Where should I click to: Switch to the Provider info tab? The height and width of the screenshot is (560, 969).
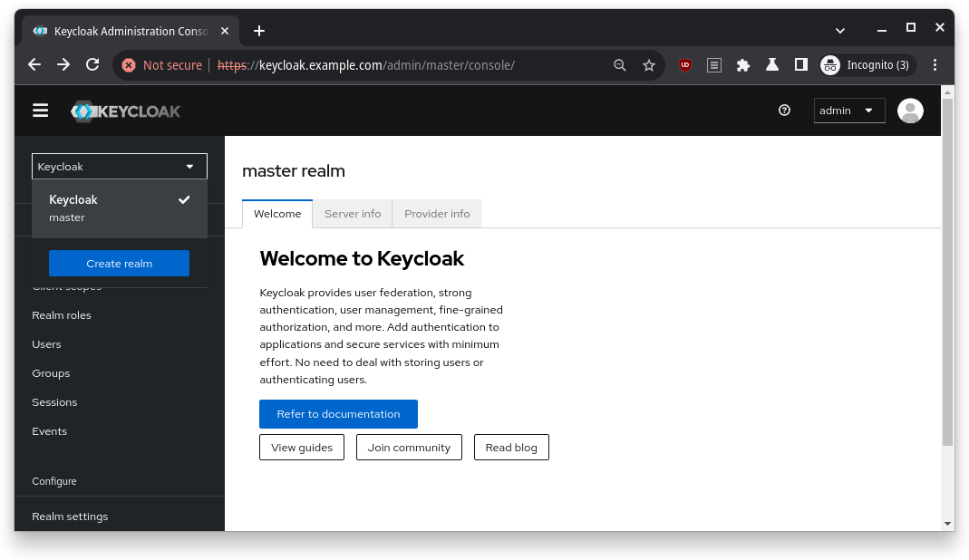(x=437, y=214)
